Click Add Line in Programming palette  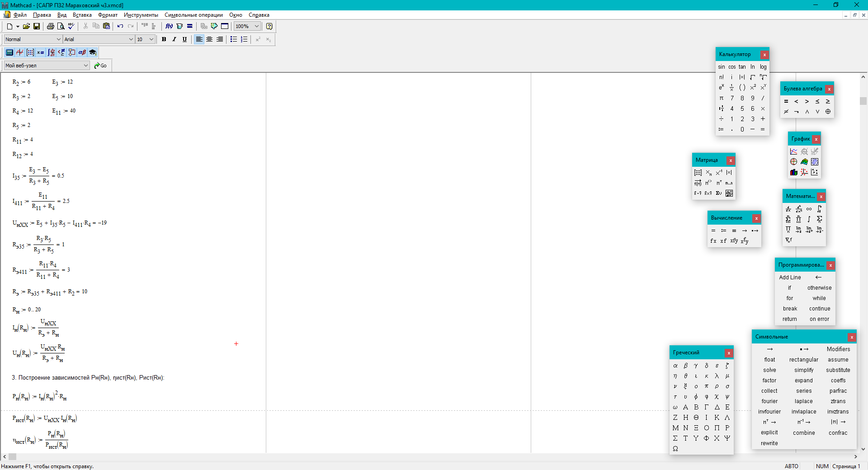pos(790,277)
